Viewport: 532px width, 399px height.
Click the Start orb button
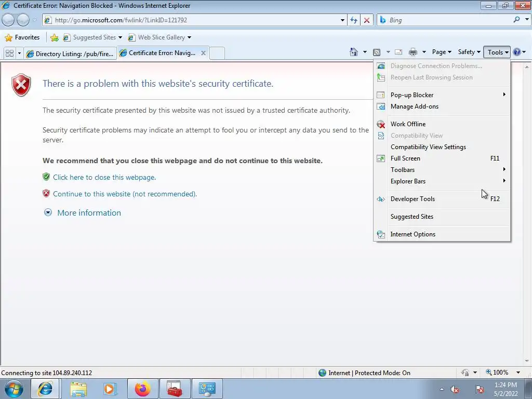coord(14,389)
